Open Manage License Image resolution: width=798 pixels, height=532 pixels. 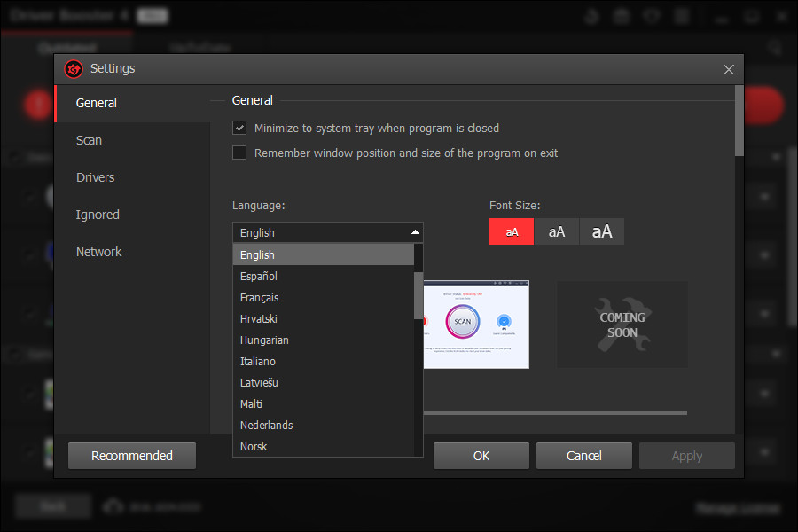738,505
